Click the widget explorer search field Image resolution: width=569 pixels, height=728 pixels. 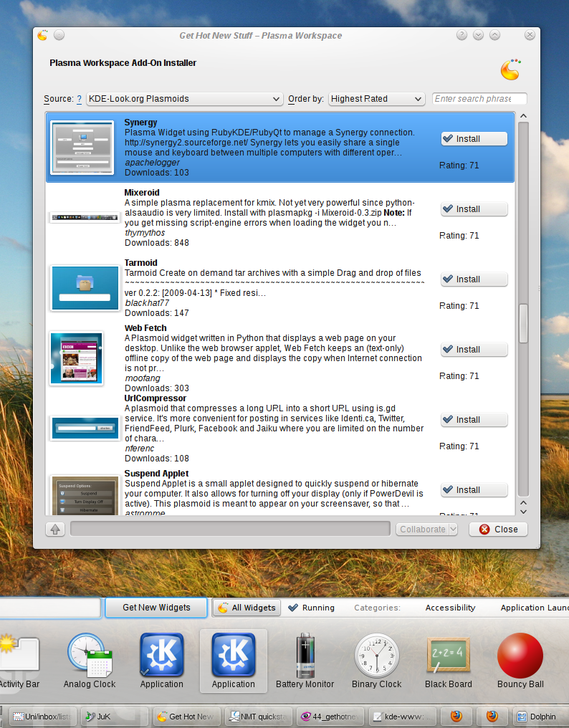50,608
